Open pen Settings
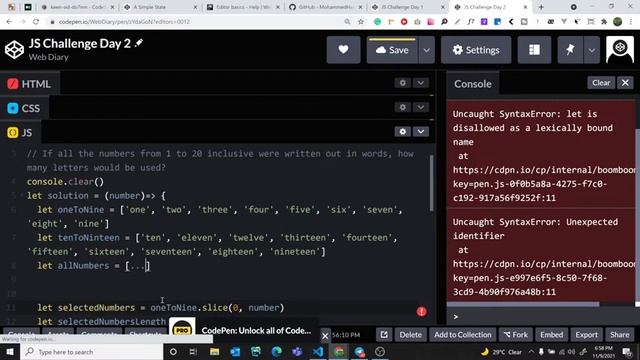640x360 pixels. click(x=476, y=50)
